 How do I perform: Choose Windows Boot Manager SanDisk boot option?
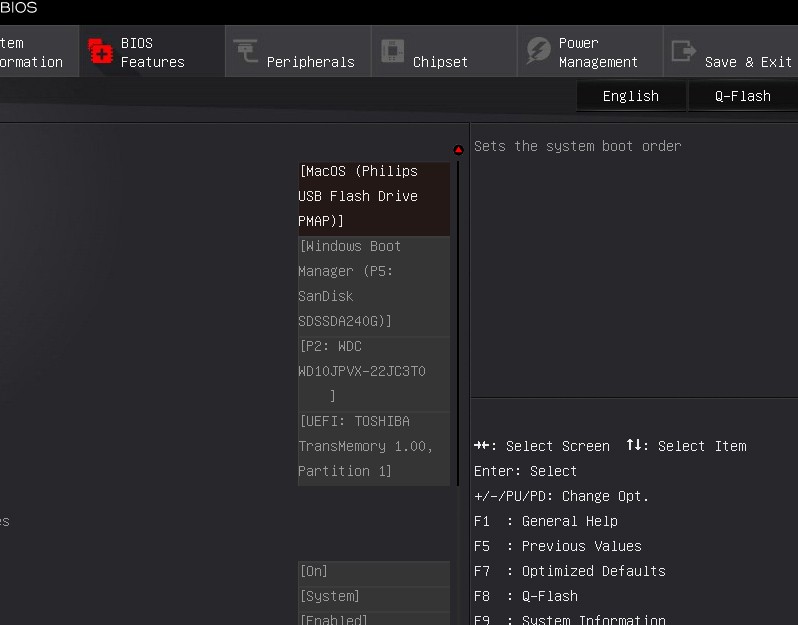point(373,284)
